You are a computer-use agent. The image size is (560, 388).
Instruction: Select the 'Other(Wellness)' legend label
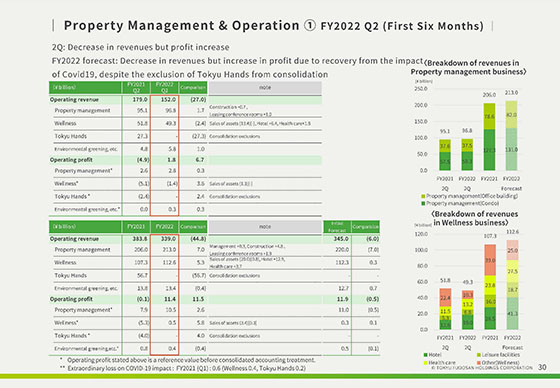click(x=500, y=362)
